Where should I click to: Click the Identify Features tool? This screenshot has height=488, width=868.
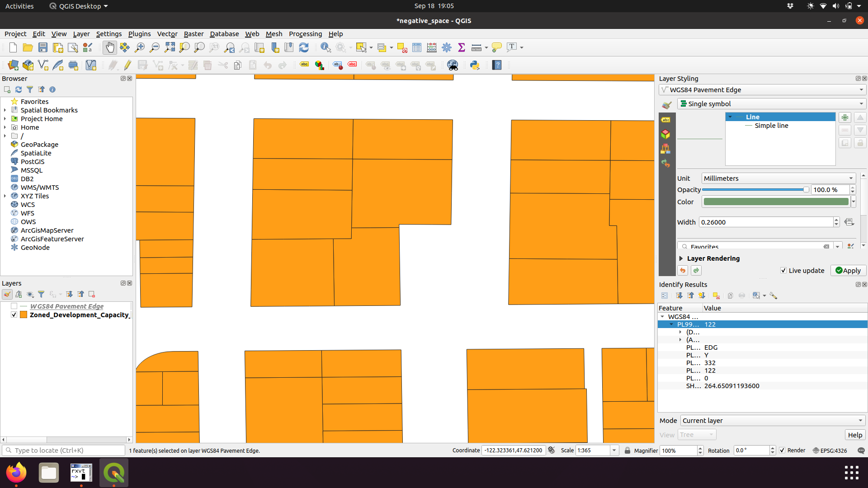(325, 47)
